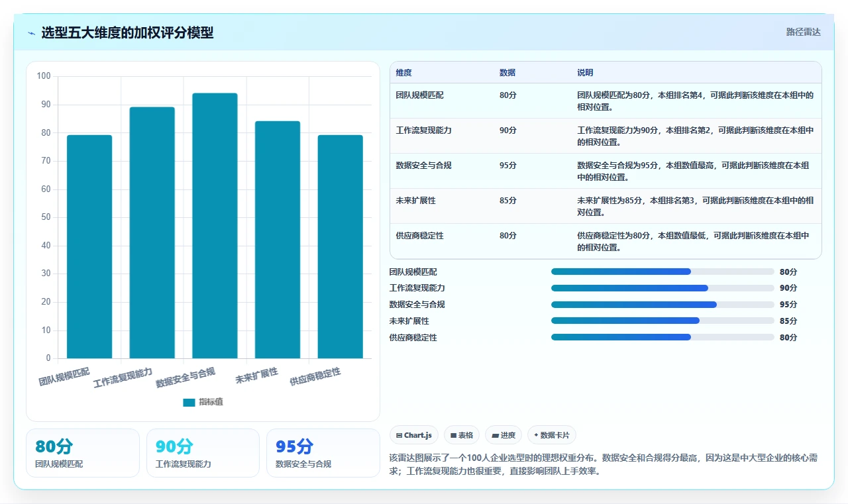The width and height of the screenshot is (848, 504).
Task: Click the 95分 value beside progress bar
Action: [x=788, y=305]
